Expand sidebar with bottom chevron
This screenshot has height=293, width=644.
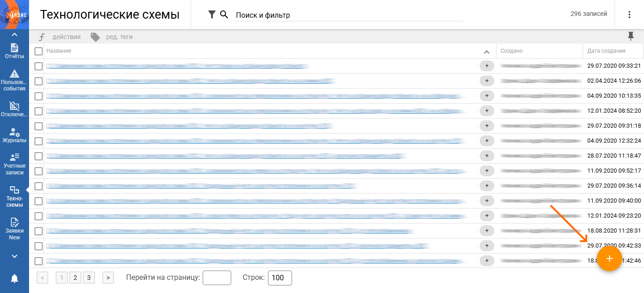(15, 256)
